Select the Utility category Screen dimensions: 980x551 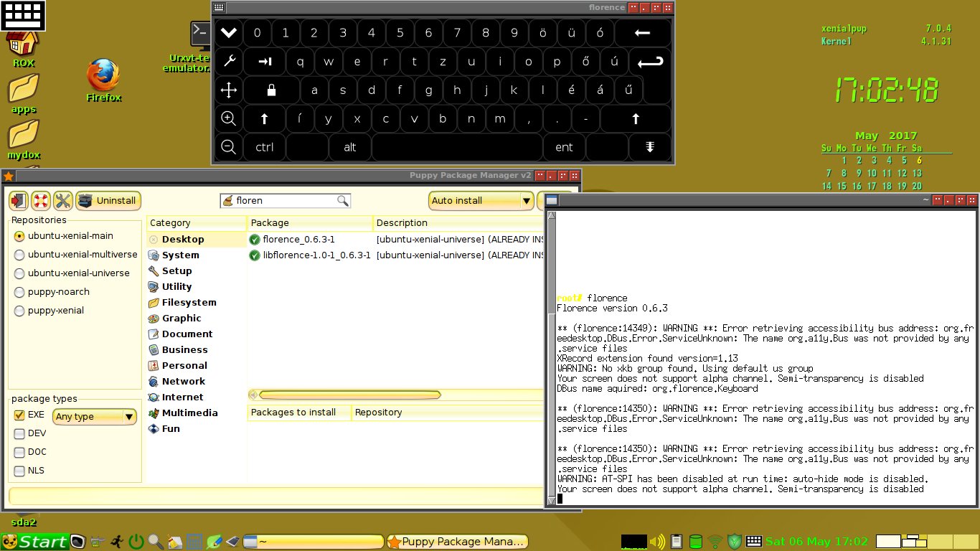point(197,287)
